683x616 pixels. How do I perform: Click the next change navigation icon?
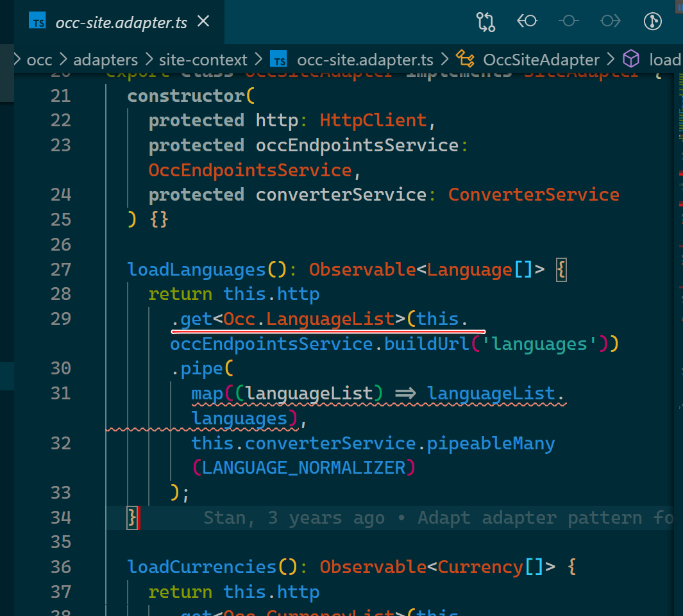pos(611,21)
